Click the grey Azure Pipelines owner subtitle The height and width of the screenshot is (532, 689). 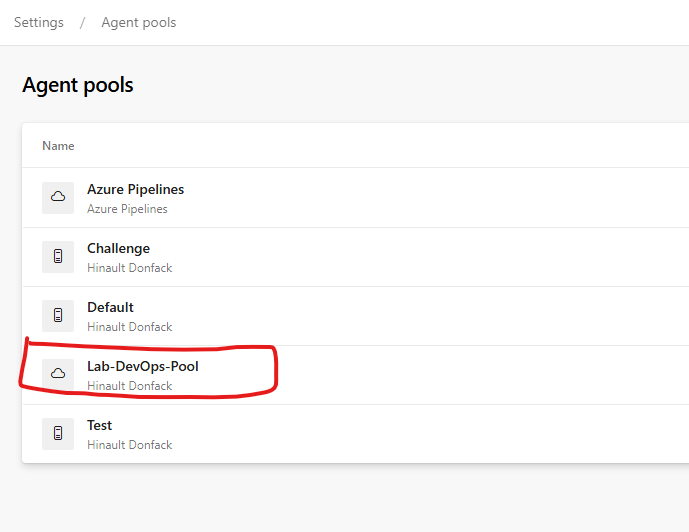pyautogui.click(x=127, y=209)
